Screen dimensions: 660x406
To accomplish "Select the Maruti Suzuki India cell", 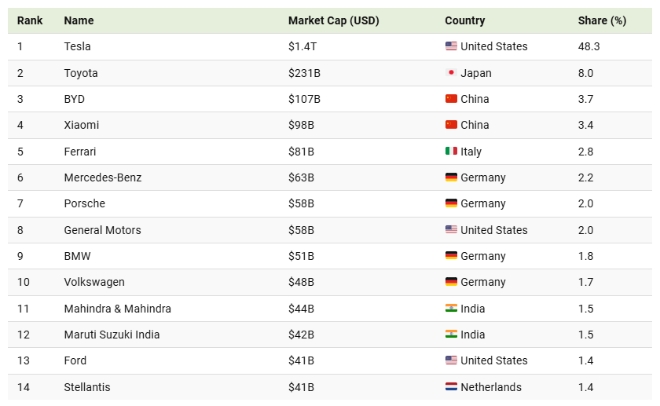I will coord(111,334).
